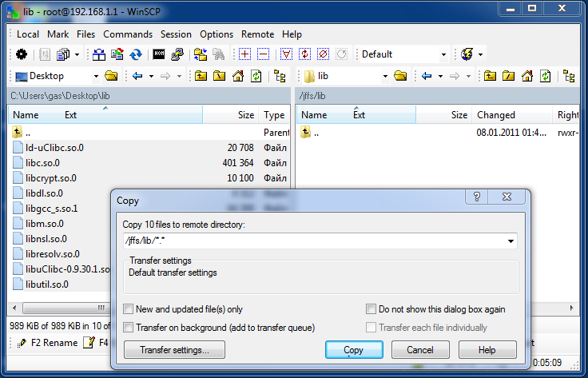Tick Do not show this dialog box again
Viewport: 588px width, 378px height.
point(371,309)
